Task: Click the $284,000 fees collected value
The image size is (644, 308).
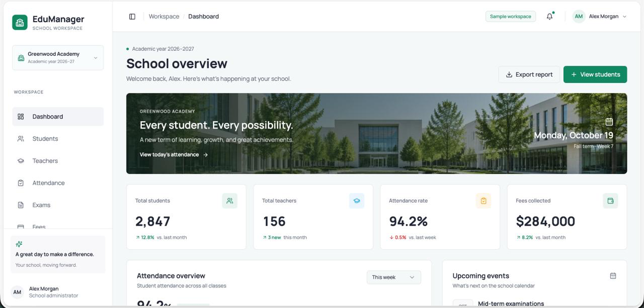Action: (545, 221)
